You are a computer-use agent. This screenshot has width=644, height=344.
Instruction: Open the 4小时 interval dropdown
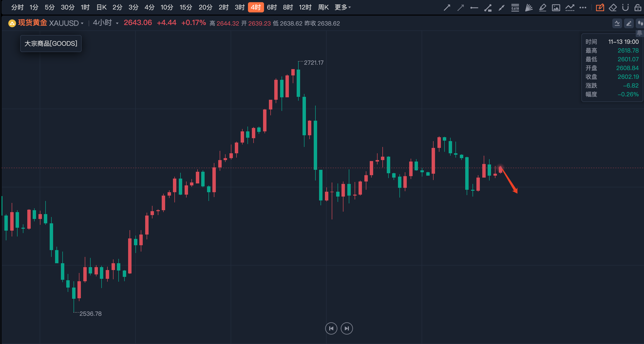(x=105, y=23)
